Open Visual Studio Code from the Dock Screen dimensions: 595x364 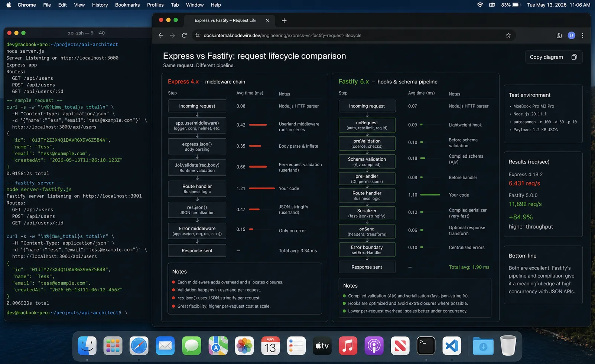click(x=452, y=346)
